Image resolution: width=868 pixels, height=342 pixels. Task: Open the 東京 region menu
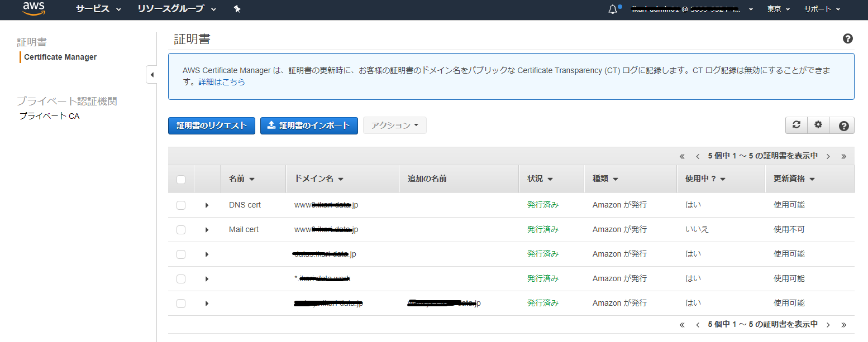[x=778, y=9]
